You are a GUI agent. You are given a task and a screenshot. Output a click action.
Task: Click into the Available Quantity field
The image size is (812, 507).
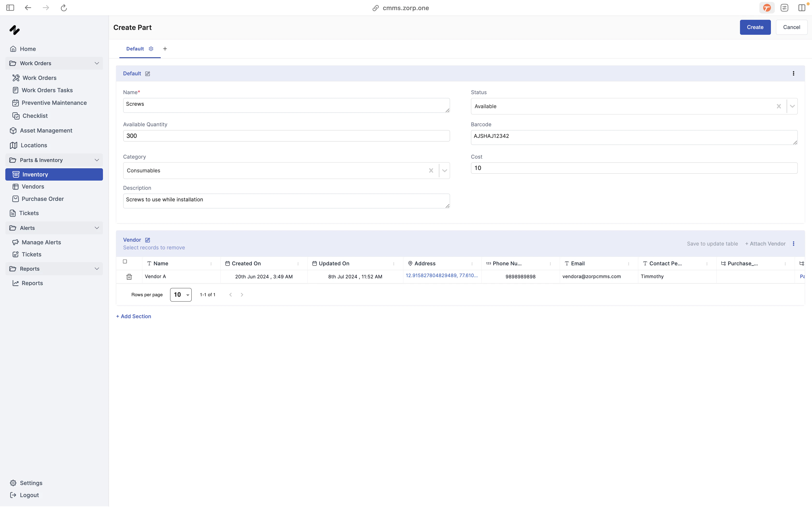coord(286,136)
